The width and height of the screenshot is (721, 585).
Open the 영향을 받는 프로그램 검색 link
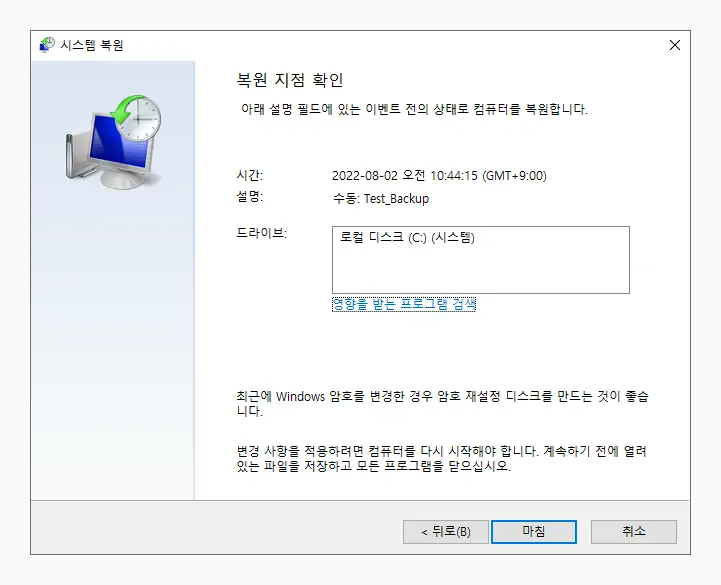pyautogui.click(x=404, y=304)
